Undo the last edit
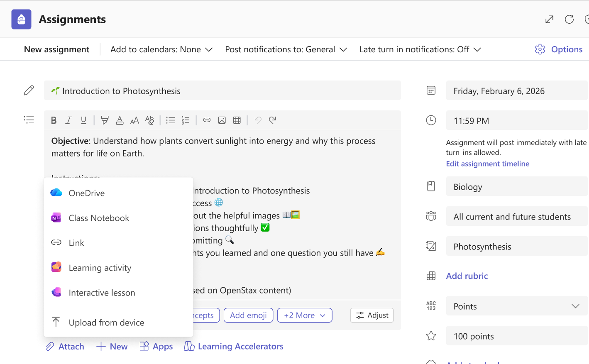The image size is (589, 364). tap(258, 120)
